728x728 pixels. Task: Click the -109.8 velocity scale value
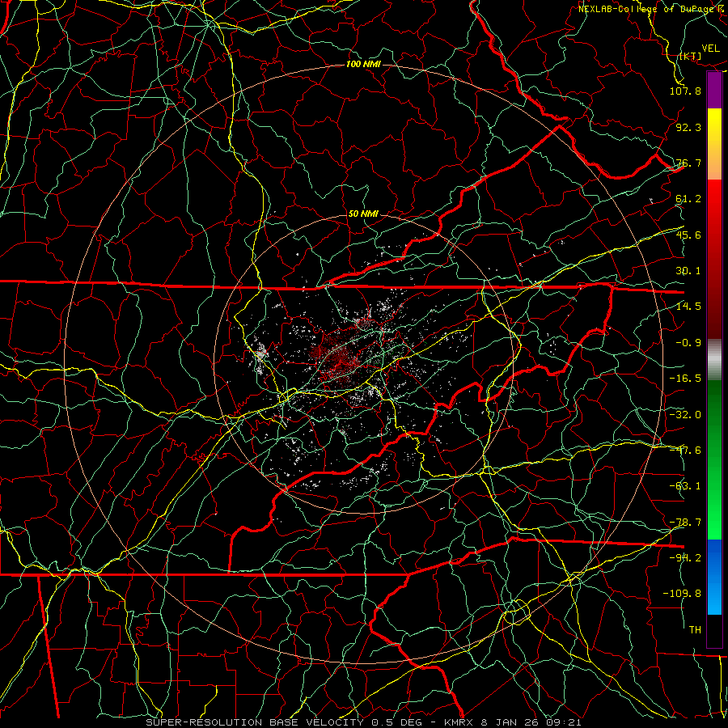(682, 594)
